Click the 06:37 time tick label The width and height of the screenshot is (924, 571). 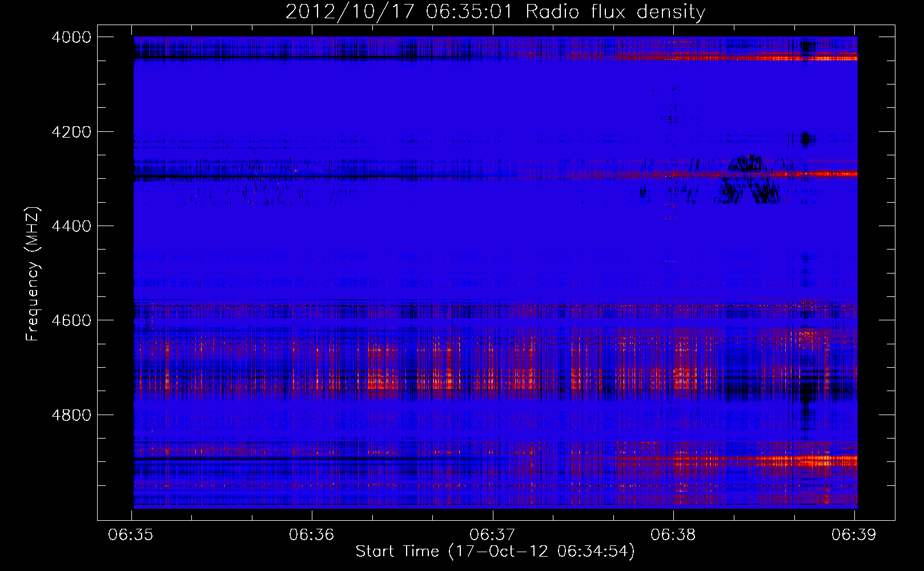click(x=492, y=535)
